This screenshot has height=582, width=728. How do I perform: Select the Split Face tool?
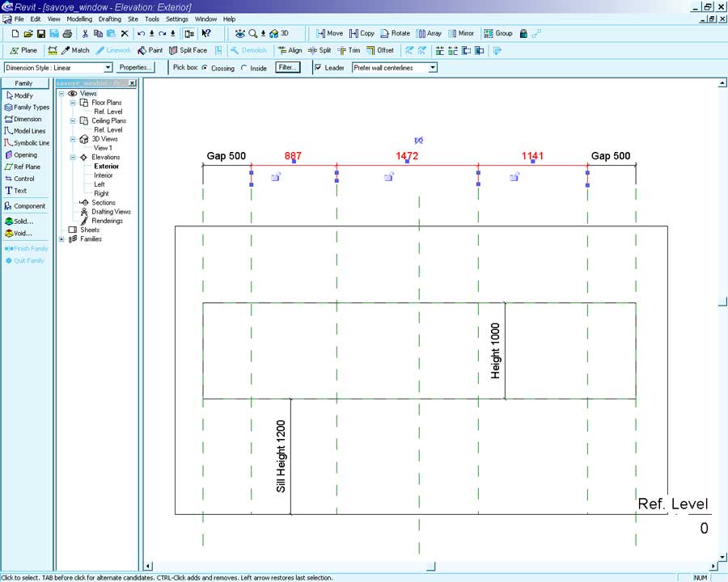(188, 51)
